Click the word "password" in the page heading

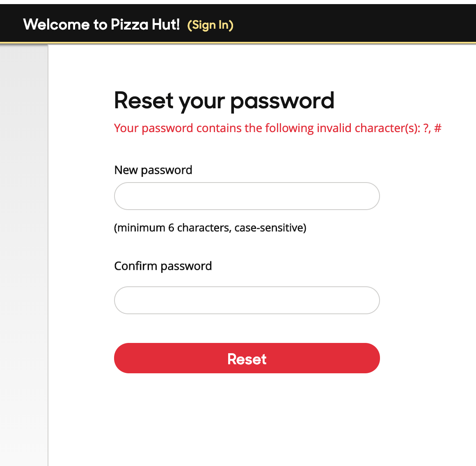(282, 101)
